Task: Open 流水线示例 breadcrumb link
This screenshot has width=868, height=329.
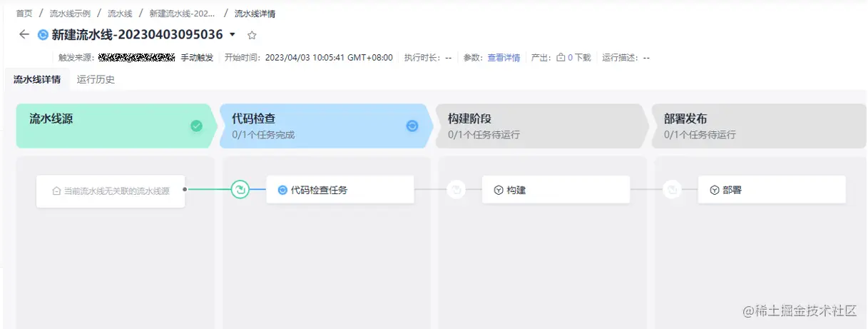Action: [x=70, y=14]
